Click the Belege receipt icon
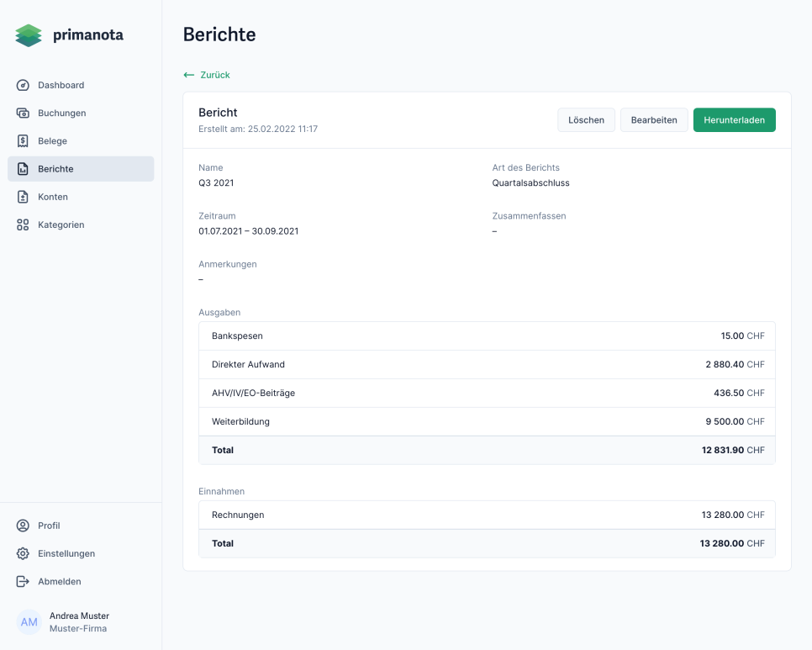 coord(23,141)
